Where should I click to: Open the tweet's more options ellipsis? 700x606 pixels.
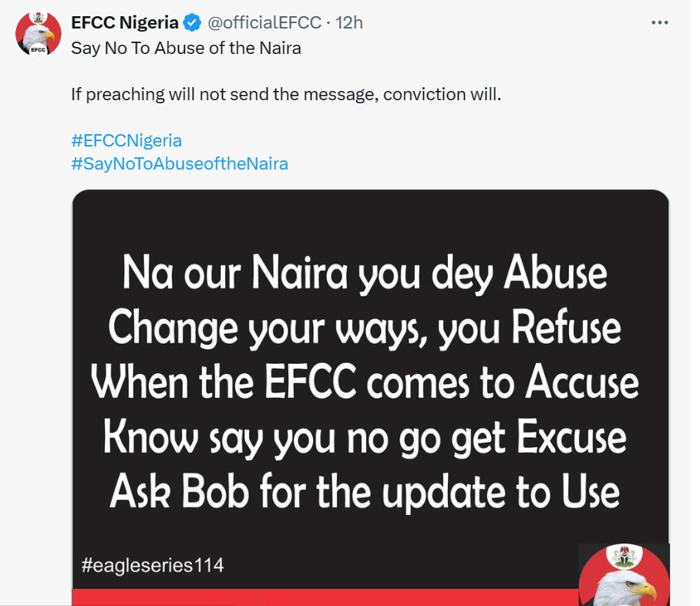(660, 23)
